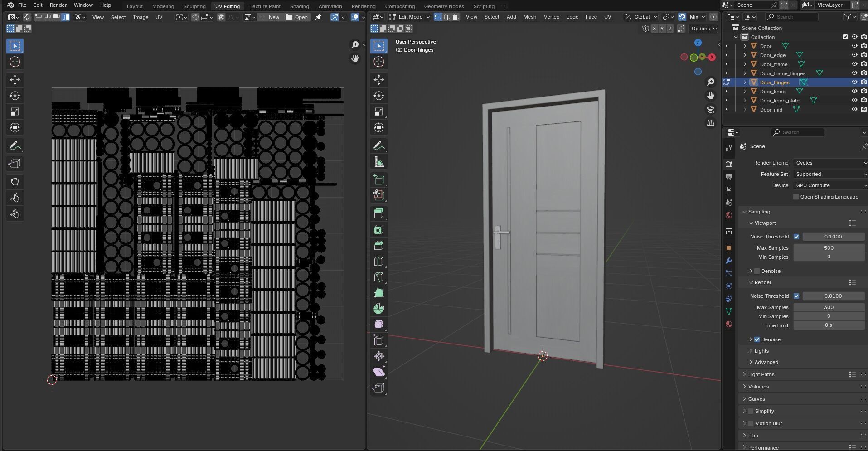
Task: Adjust Render Max Samples field 300
Action: pyautogui.click(x=829, y=307)
